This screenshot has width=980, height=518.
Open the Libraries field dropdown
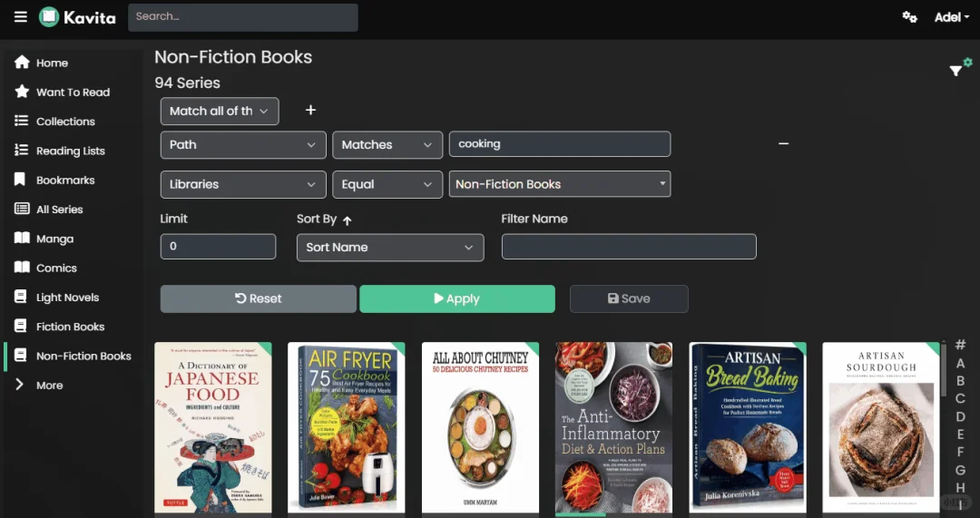(x=243, y=184)
